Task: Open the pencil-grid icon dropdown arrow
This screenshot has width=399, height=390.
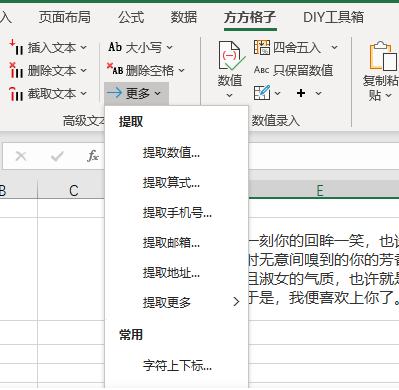Action: click(277, 94)
